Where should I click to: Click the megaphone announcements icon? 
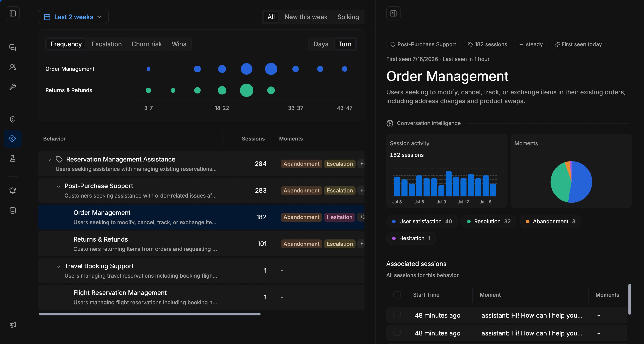(13, 325)
